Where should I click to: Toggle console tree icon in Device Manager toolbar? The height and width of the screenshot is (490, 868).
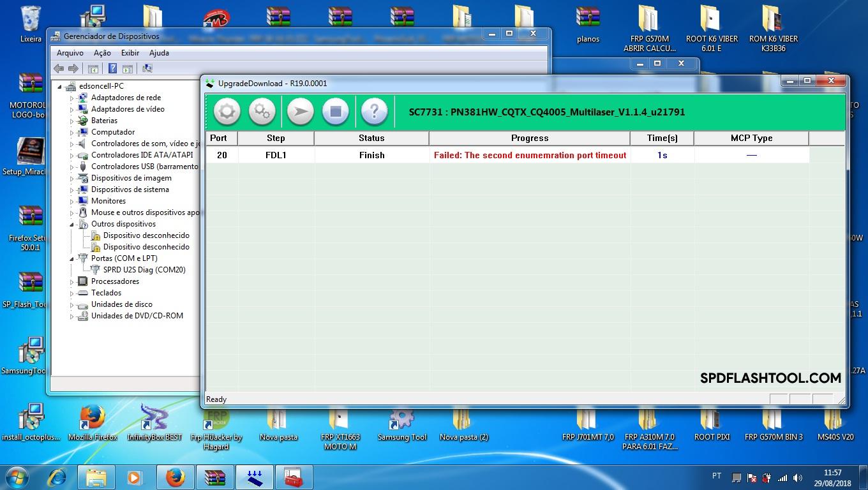click(93, 68)
